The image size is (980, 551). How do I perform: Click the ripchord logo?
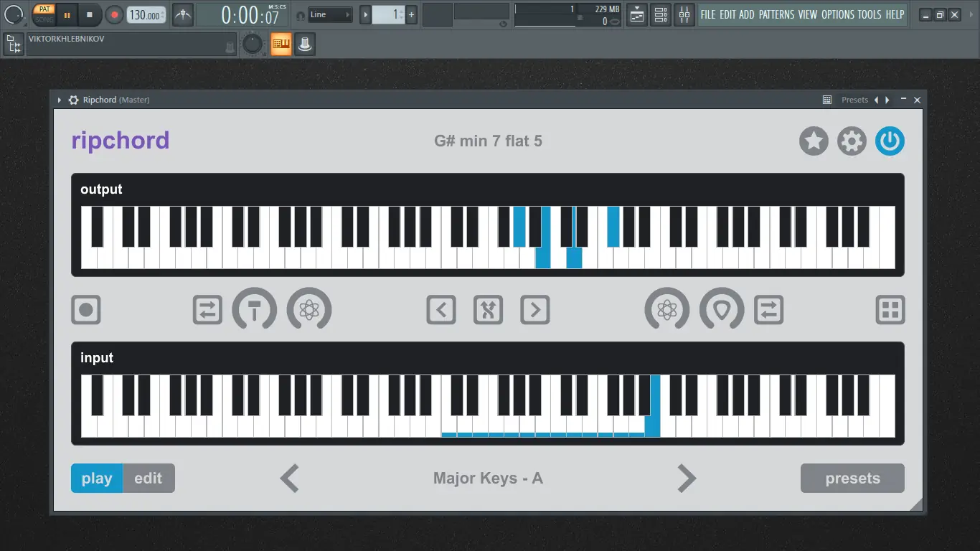coord(121,141)
